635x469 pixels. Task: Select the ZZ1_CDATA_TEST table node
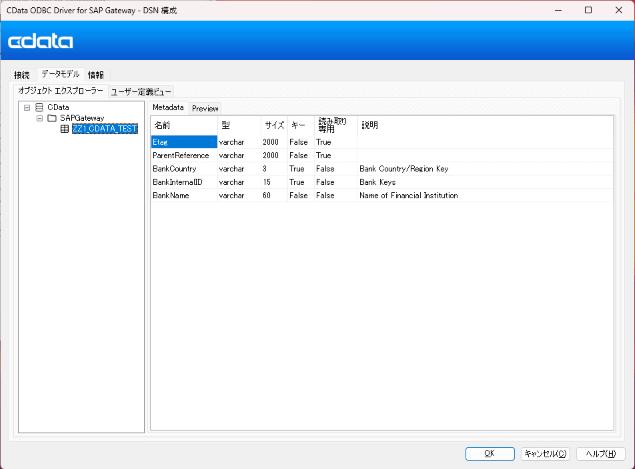[x=105, y=129]
